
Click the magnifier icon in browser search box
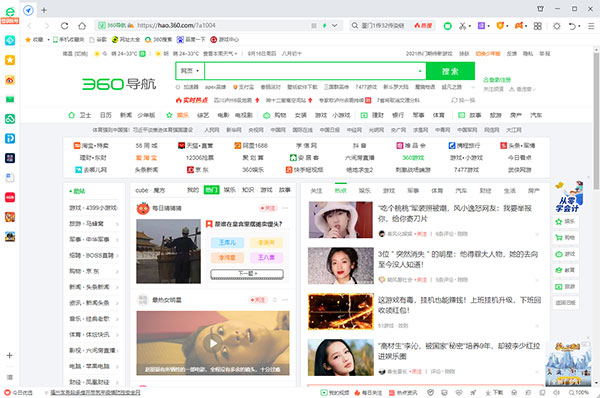point(355,26)
